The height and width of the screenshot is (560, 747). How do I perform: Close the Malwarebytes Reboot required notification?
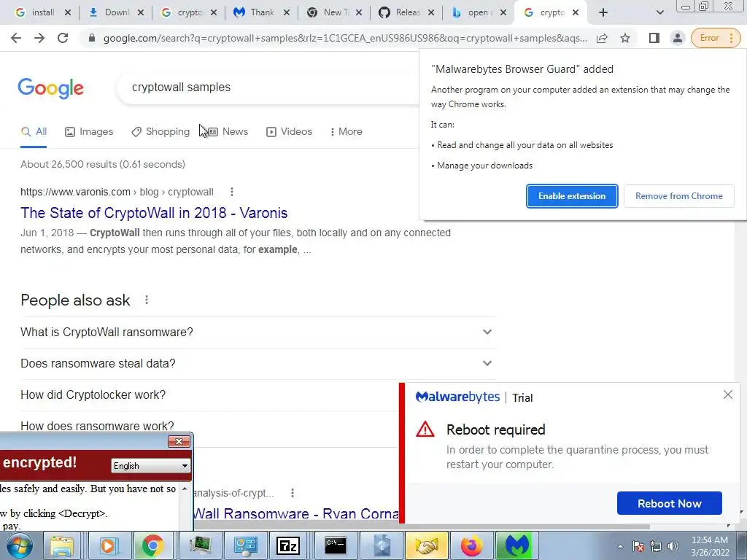pos(727,394)
